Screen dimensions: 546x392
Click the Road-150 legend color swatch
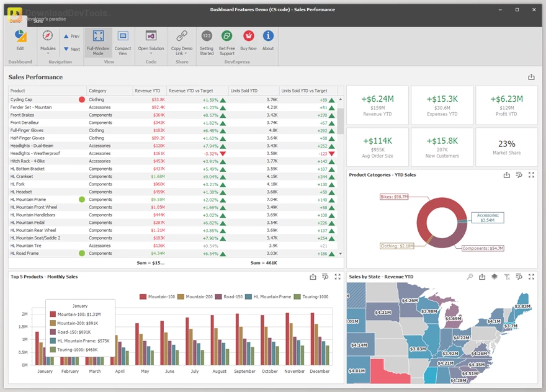point(218,296)
